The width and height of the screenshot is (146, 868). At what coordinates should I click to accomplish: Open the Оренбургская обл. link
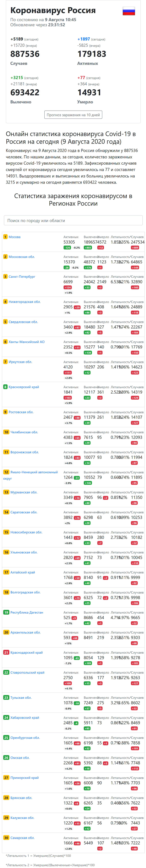point(25,738)
